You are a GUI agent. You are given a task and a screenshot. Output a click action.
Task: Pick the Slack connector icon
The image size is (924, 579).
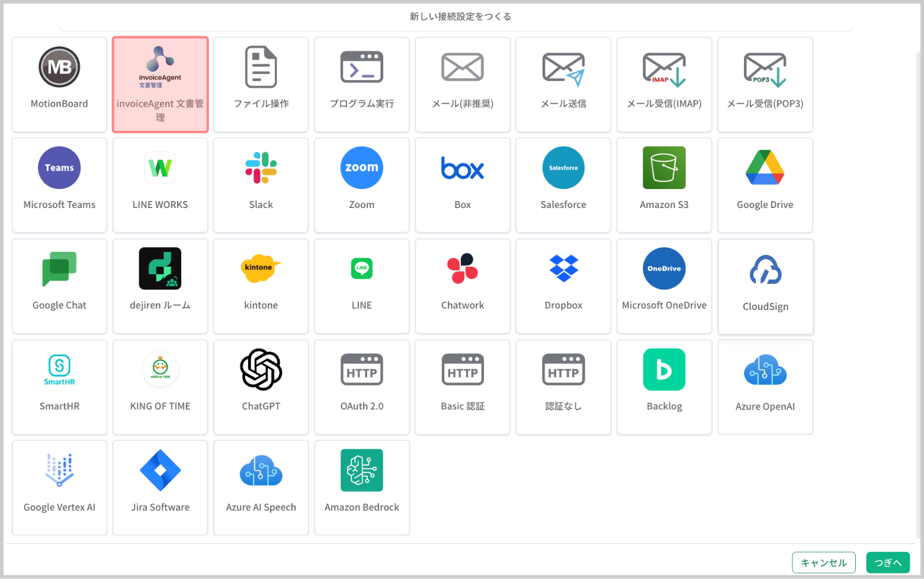(x=261, y=168)
